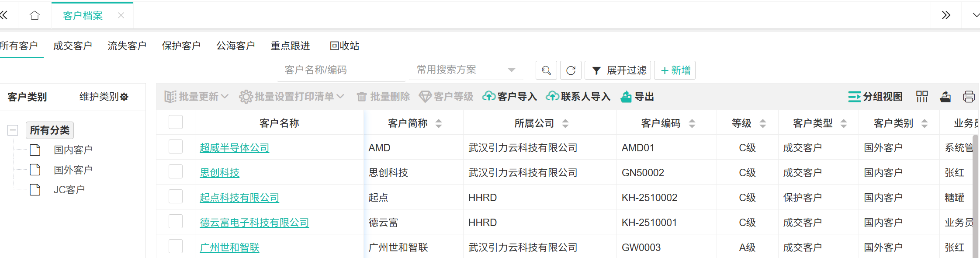Switch to the 成交客户 tab
Screen dimensions: 980x258
click(73, 46)
